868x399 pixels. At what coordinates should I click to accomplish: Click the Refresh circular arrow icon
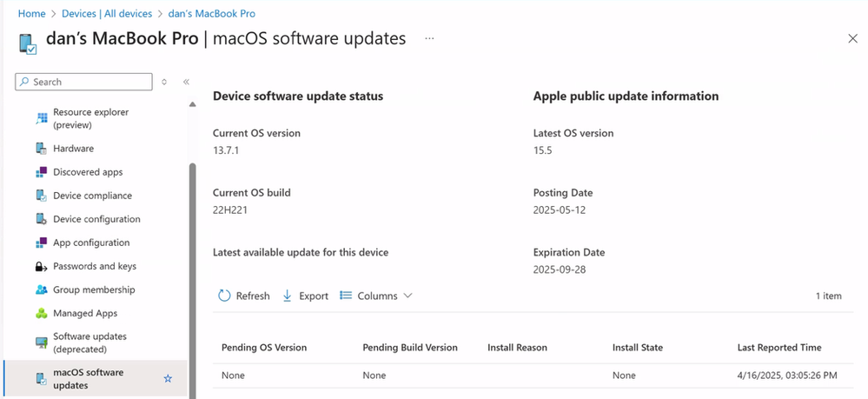point(224,296)
